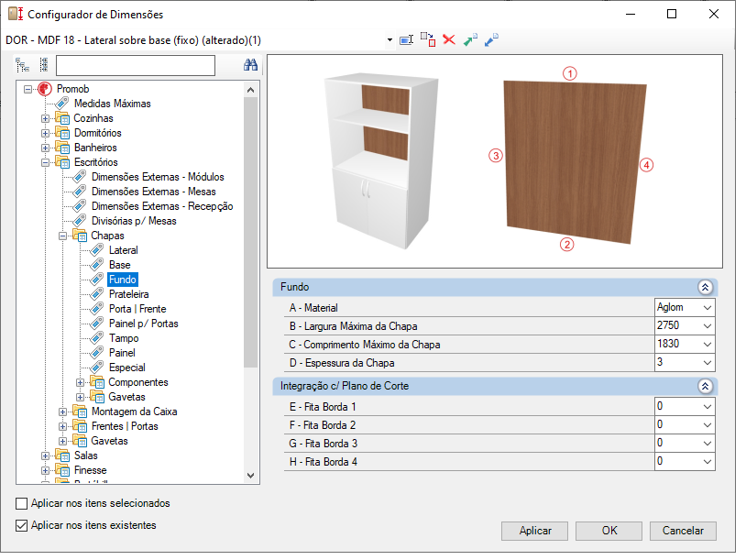Open the configuration name dropdown arrow
Screen dimensions: 746x560
click(x=389, y=40)
